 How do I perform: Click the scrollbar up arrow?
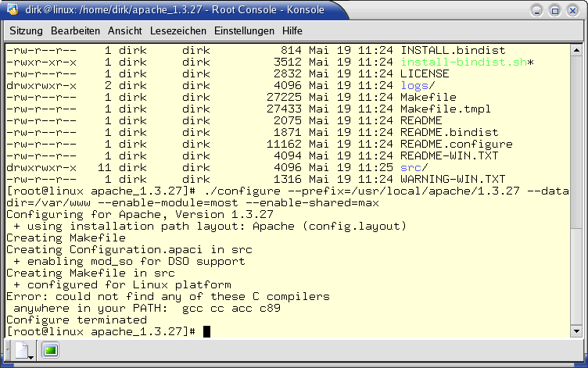click(x=576, y=50)
